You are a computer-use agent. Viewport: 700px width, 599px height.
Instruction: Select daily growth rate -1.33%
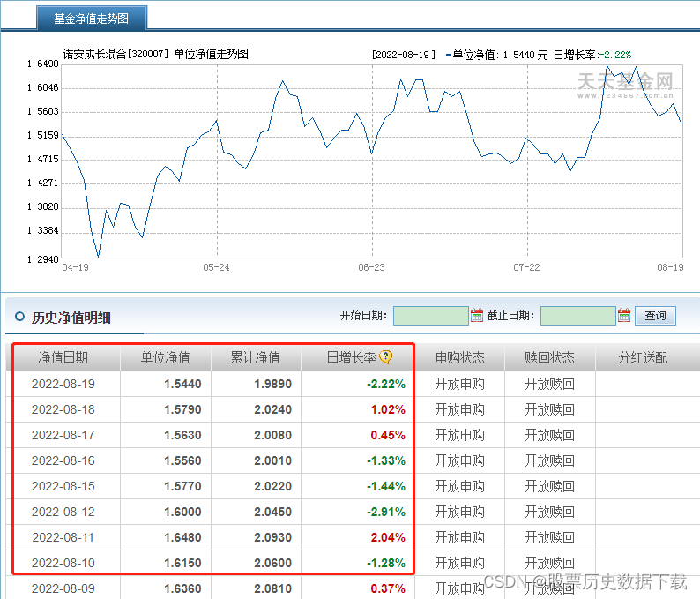pyautogui.click(x=386, y=460)
